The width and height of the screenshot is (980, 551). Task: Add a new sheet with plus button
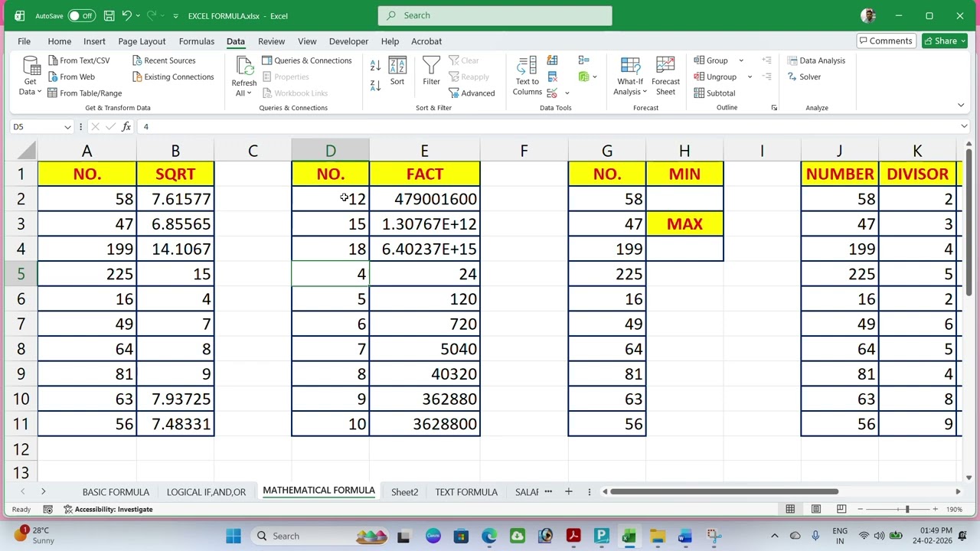(x=568, y=491)
